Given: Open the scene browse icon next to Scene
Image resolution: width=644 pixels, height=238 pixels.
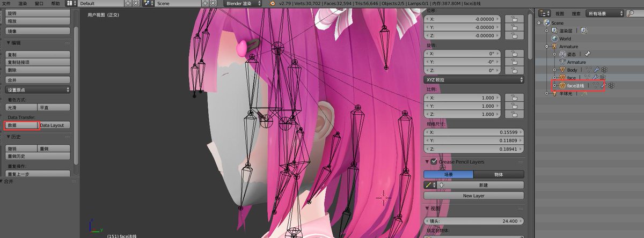Looking at the screenshot, I should click(149, 3).
